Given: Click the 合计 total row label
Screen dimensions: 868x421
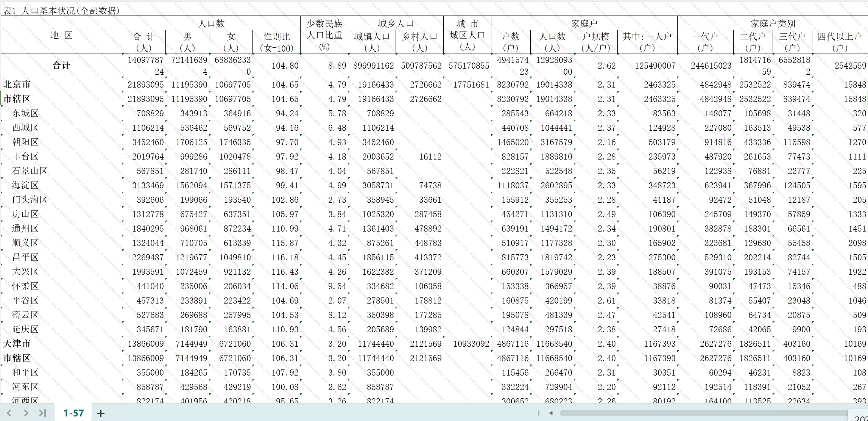Looking at the screenshot, I should pos(61,66).
